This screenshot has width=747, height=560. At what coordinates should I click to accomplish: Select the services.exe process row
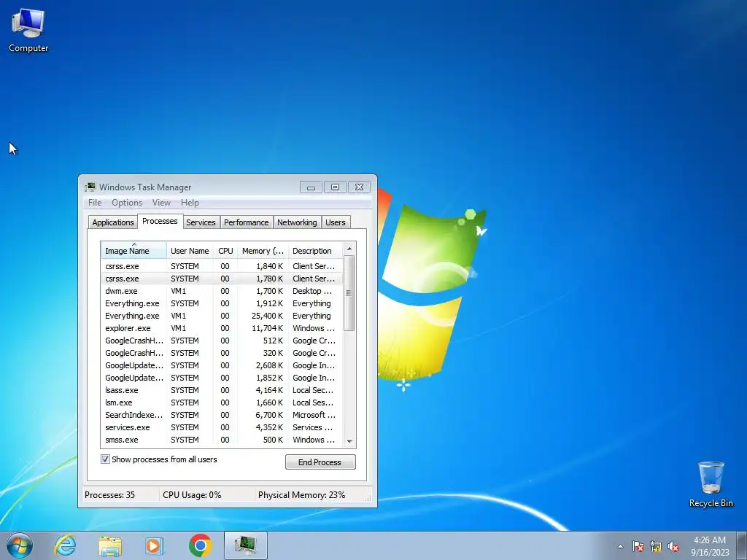222,427
